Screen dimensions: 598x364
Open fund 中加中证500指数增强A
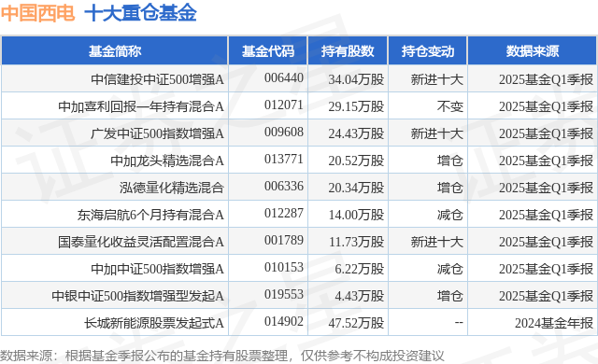[x=157, y=269]
